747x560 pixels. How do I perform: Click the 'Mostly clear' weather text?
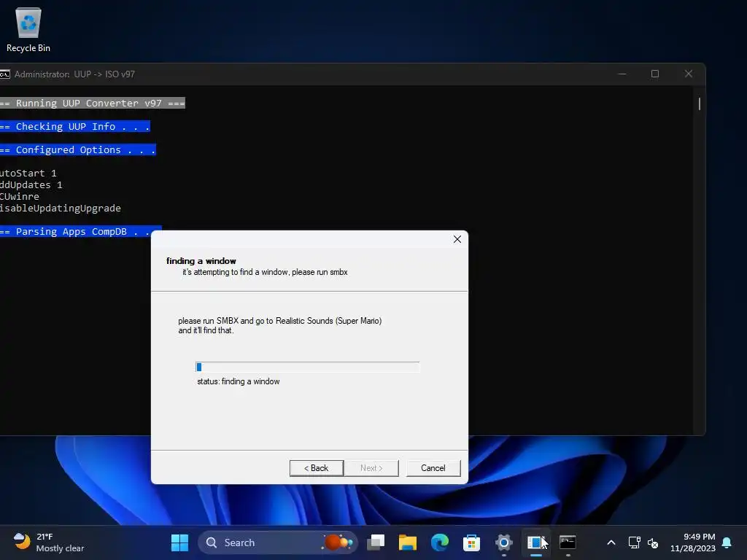(x=60, y=548)
